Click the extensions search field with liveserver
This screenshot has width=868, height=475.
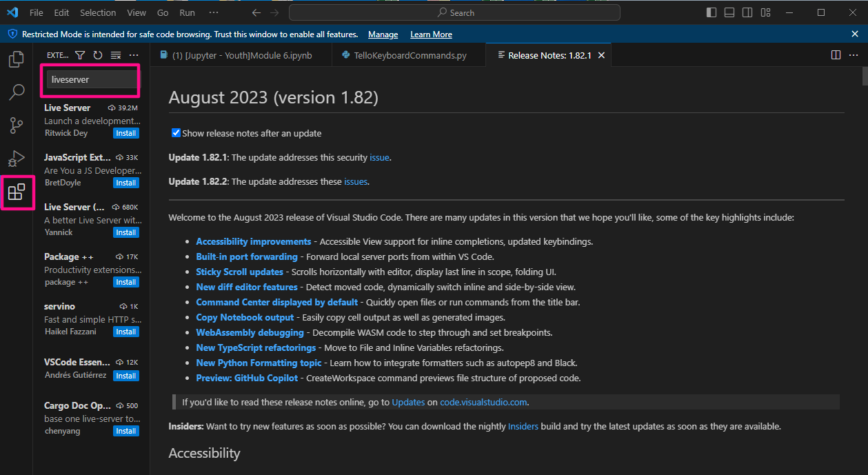92,80
